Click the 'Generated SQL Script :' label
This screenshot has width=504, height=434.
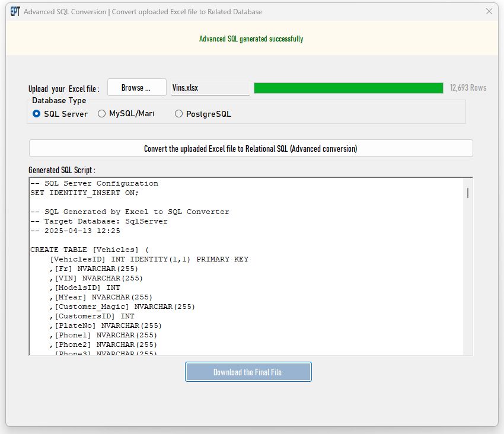coord(62,170)
